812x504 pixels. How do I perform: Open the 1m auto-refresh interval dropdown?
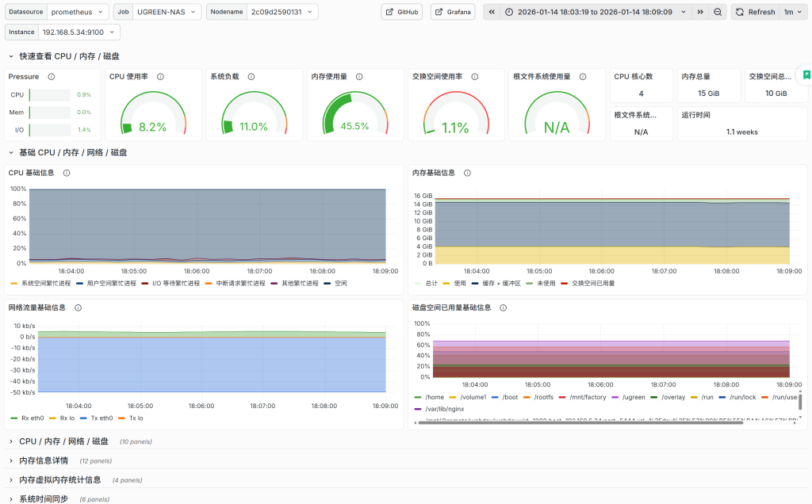point(793,12)
